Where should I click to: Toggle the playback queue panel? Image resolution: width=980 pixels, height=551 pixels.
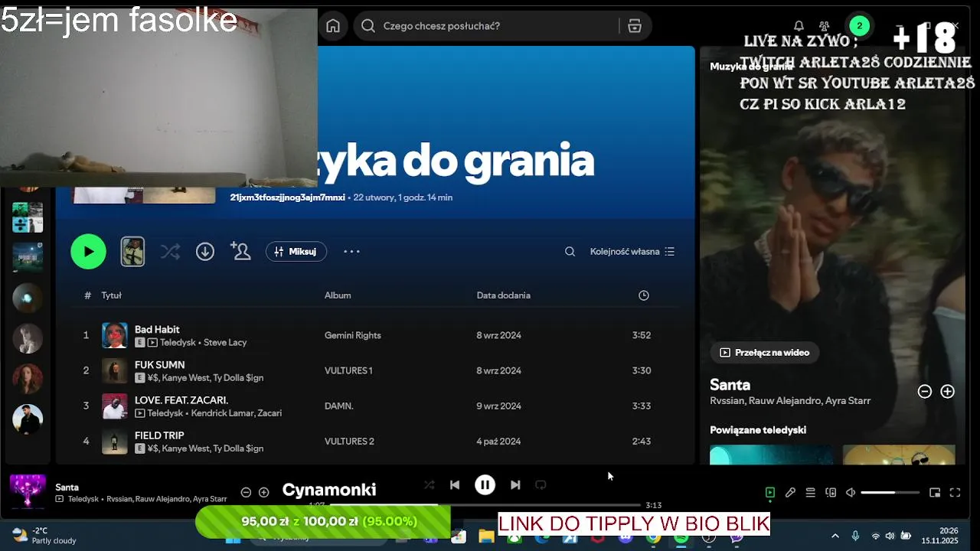coord(810,493)
